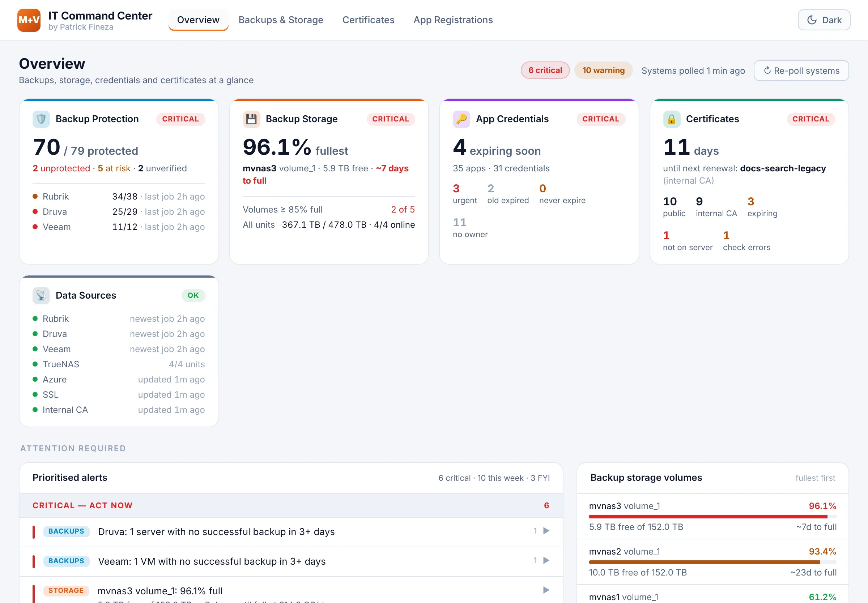Click the '2 of 5' volumes value

[403, 209]
